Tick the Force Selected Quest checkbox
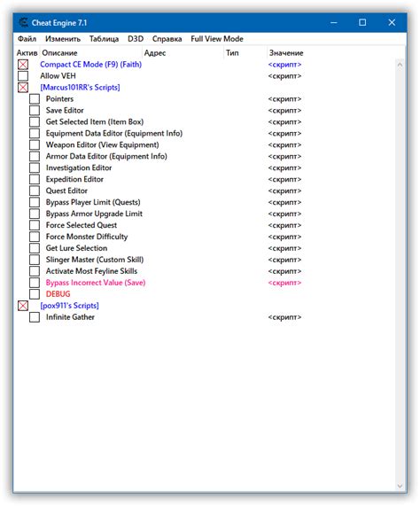The image size is (420, 506). coord(35,225)
